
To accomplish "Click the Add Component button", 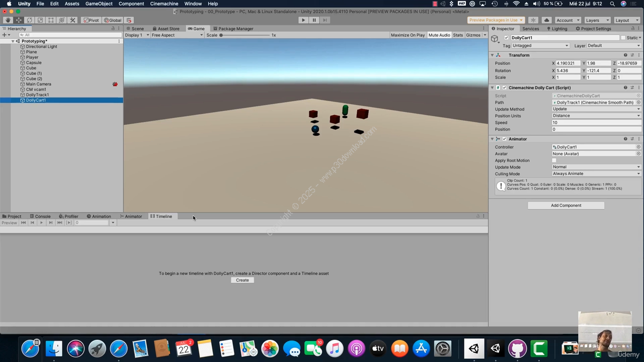I will tap(566, 205).
